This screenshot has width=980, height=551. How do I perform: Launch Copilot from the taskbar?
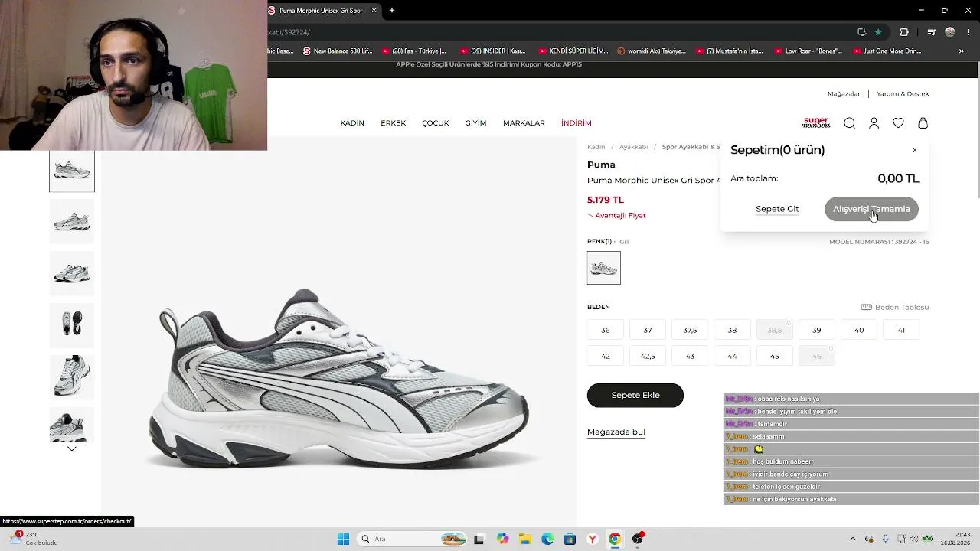(502, 539)
